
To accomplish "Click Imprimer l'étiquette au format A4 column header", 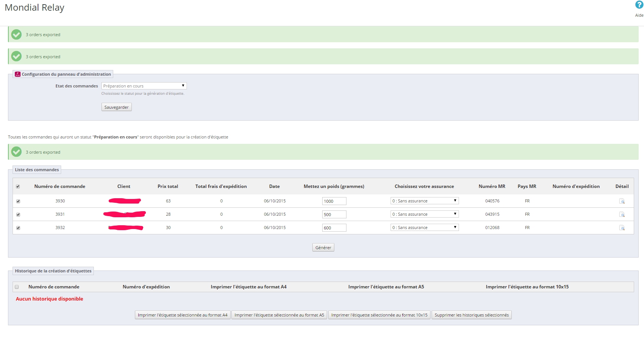I will click(x=249, y=287).
